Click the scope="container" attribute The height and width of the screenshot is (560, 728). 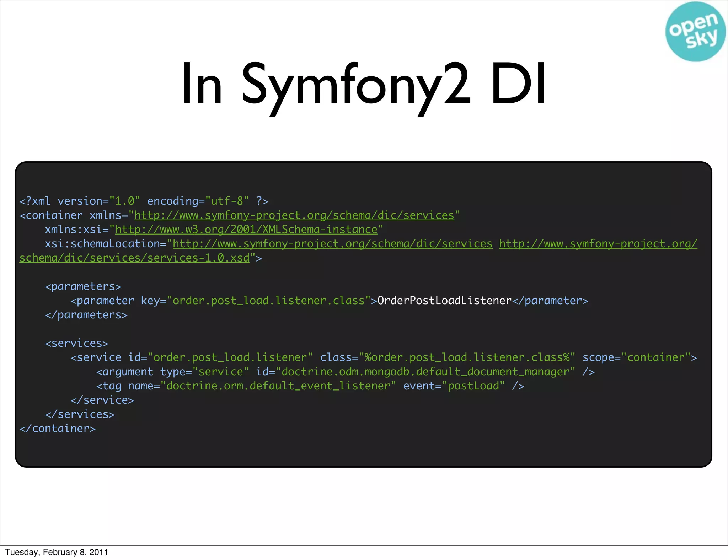(x=637, y=357)
